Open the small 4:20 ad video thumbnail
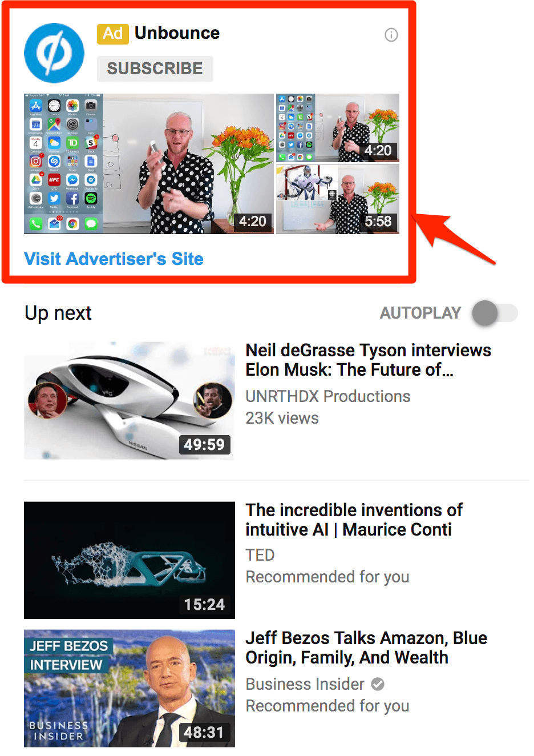 pos(338,128)
